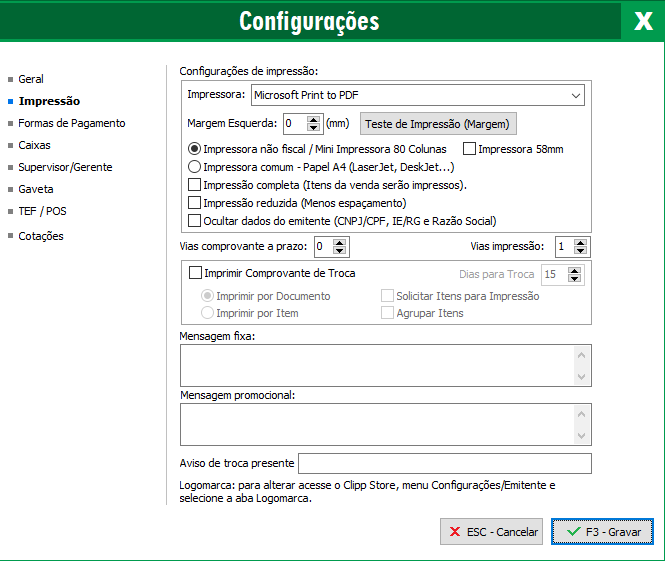Toggle Impressão reduzida checkbox
The image size is (665, 561).
195,203
